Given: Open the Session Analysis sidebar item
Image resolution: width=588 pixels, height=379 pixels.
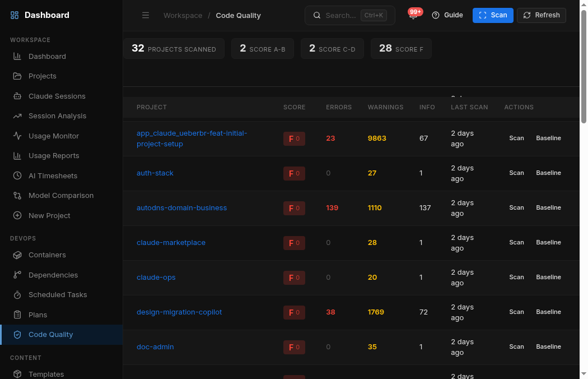Looking at the screenshot, I should (x=57, y=116).
